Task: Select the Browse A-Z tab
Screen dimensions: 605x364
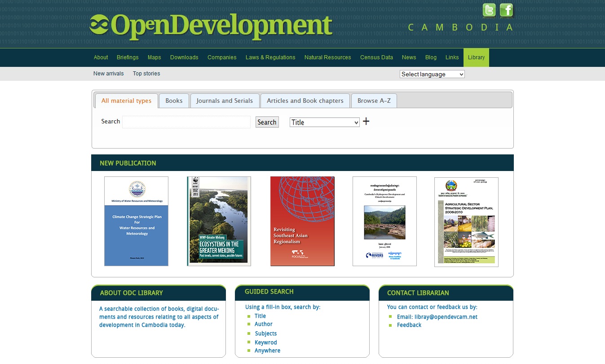Action: (374, 101)
